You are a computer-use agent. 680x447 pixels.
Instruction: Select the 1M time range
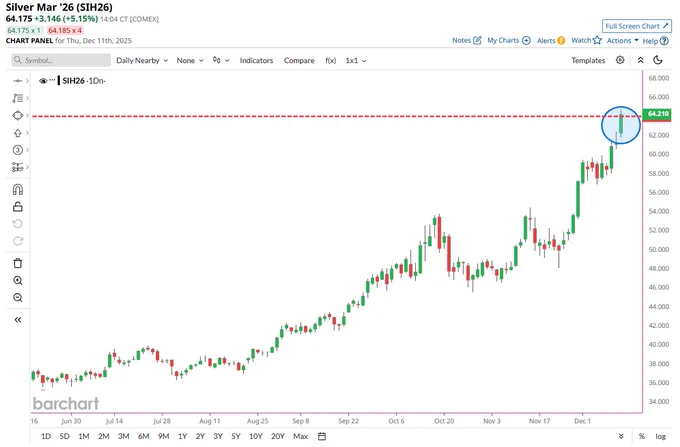(84, 436)
